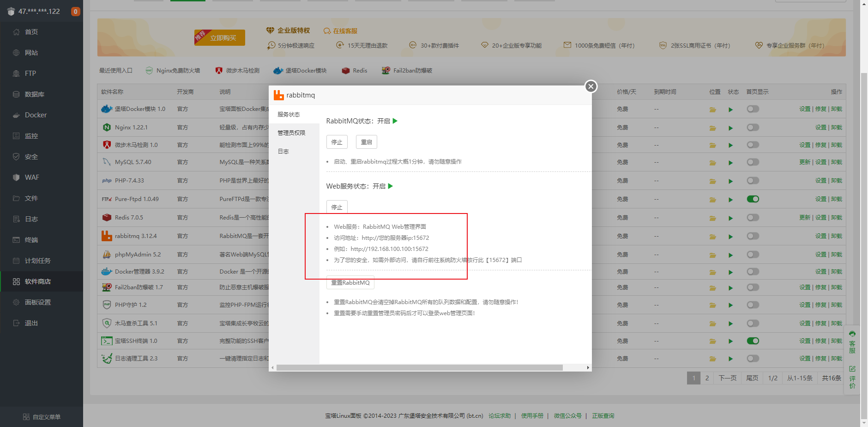Click the status play icon for PHP-7.4.33 row
The width and height of the screenshot is (868, 427).
[730, 181]
